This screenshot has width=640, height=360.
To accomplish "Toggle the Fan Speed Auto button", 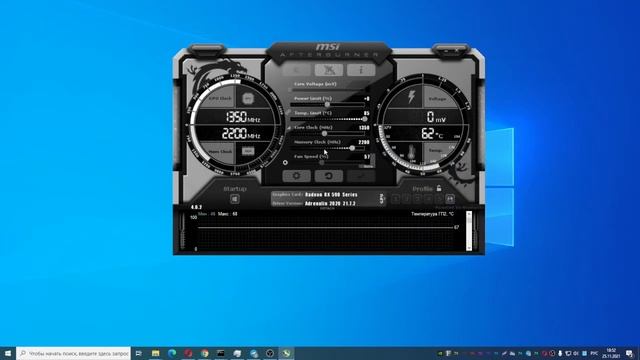I will coord(367,166).
